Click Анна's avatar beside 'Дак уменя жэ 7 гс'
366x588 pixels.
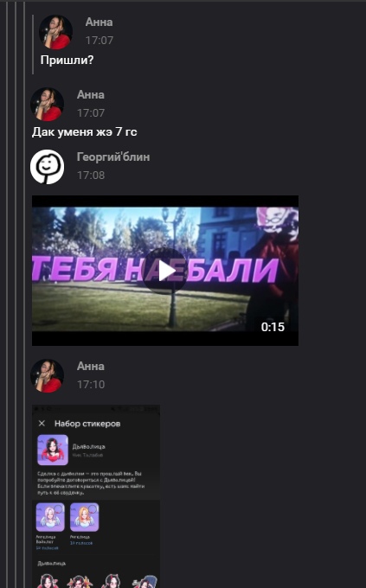[47, 105]
